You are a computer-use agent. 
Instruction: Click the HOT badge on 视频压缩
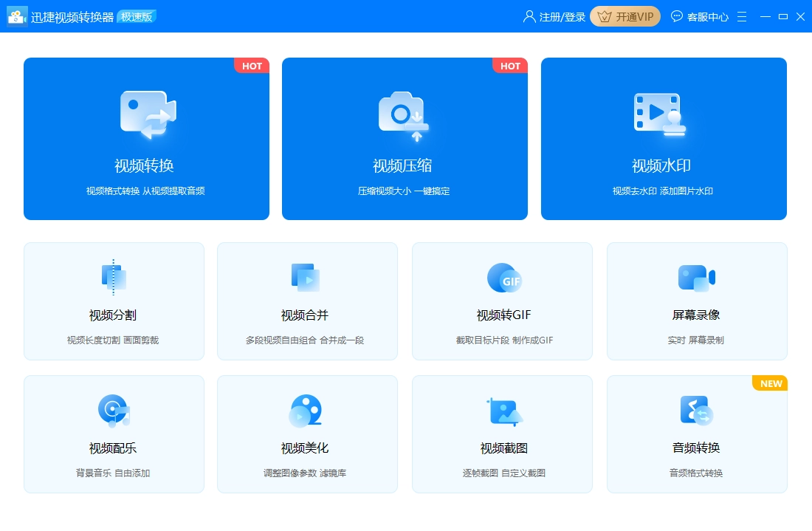[510, 66]
